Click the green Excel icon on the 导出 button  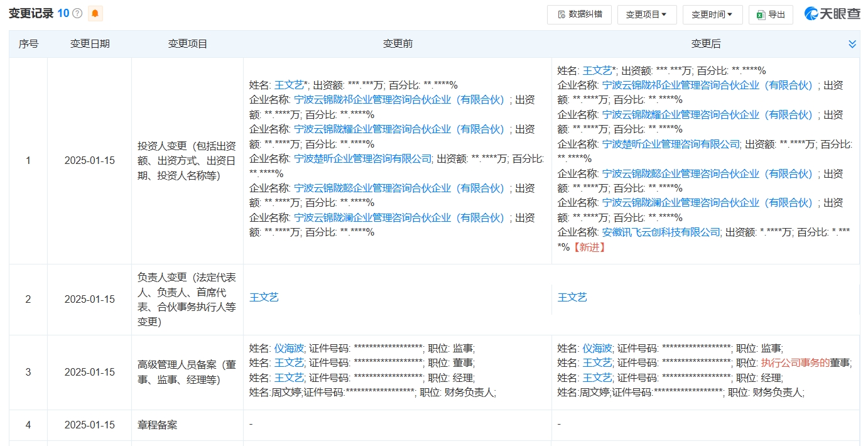[761, 14]
